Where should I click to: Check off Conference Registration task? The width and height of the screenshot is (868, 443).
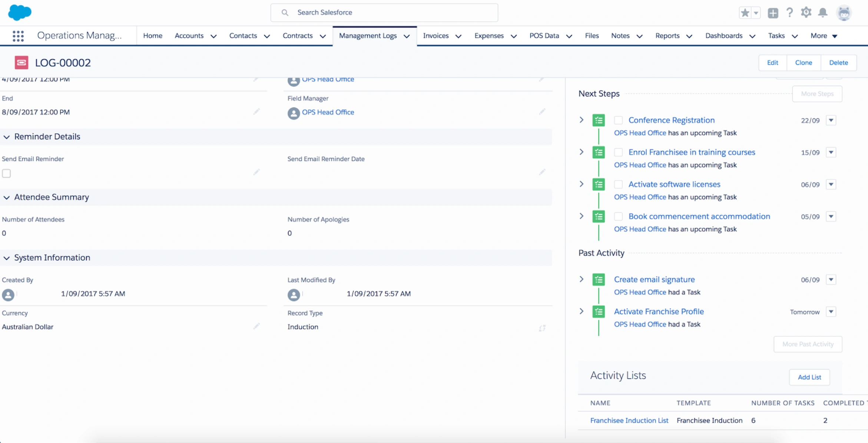point(618,120)
